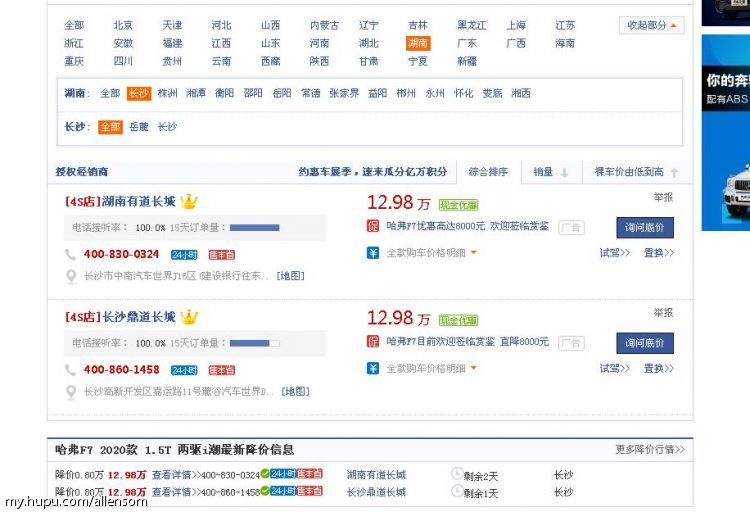This screenshot has height=512, width=750.
Task: Click 查看详情>> in 剩余2天 row
Action: (176, 475)
